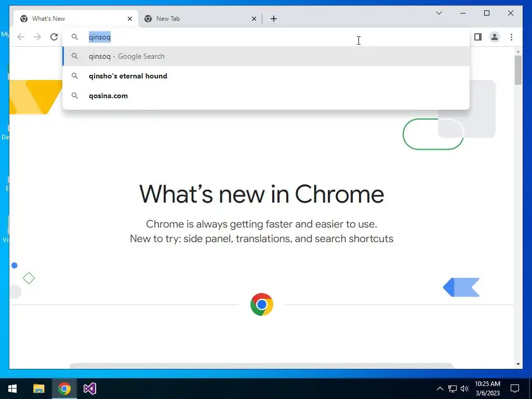Click the Chrome logo on the page
The height and width of the screenshot is (399, 532).
262,304
